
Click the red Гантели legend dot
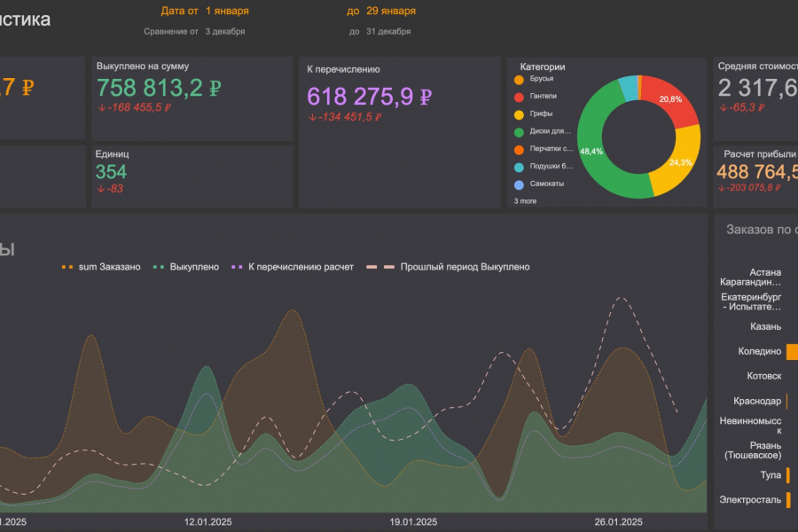519,98
